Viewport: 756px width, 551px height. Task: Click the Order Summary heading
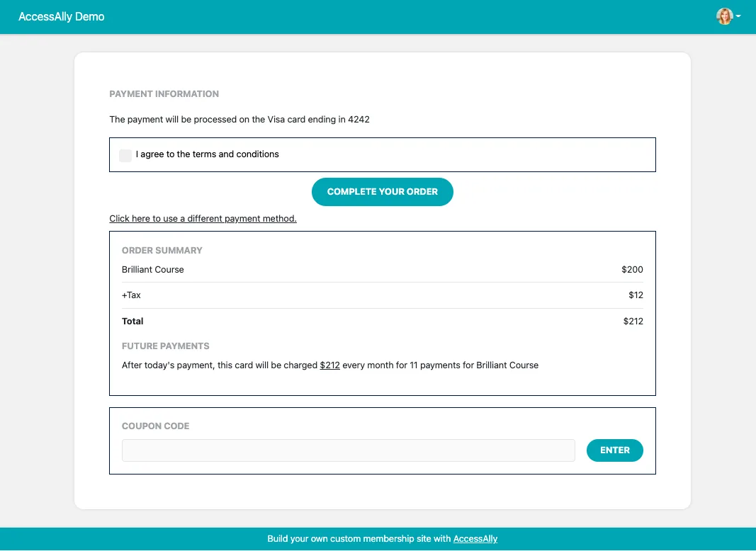[x=162, y=251]
